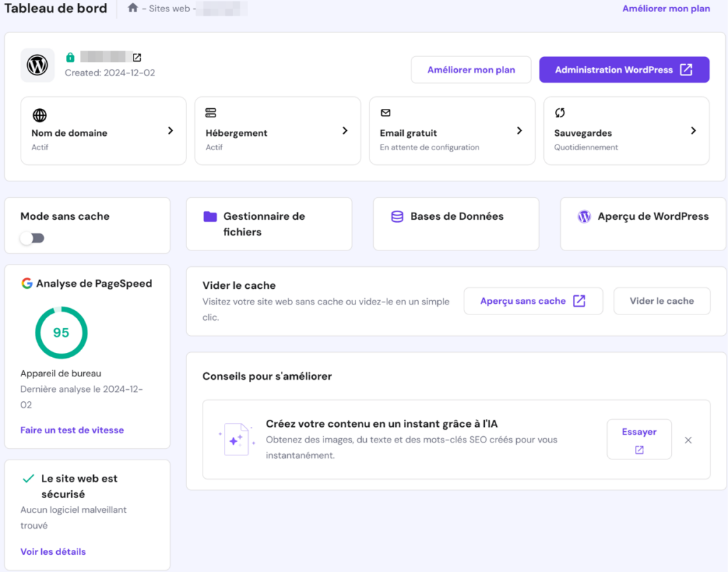Viewport: 728px width, 572px height.
Task: Click Administration WordPress button
Action: (x=623, y=70)
